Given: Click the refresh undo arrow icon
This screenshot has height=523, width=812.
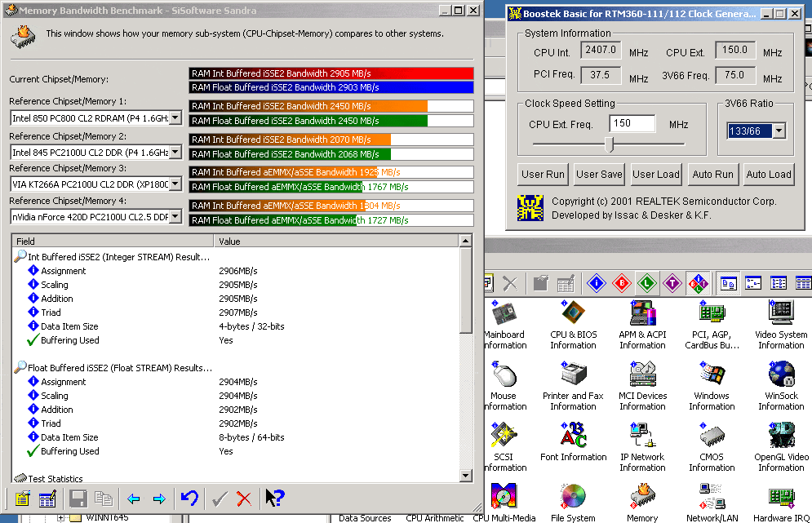Looking at the screenshot, I should click(x=189, y=499).
